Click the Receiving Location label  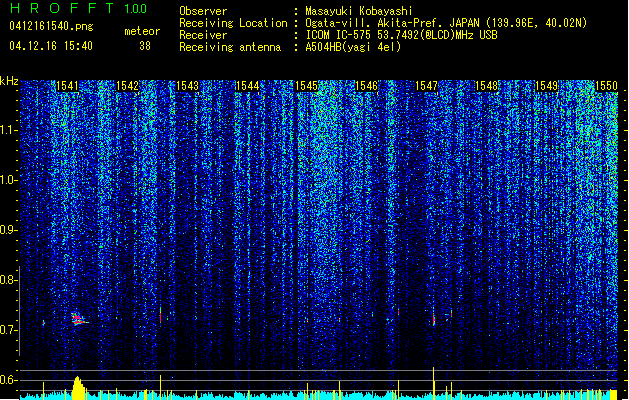click(233, 23)
